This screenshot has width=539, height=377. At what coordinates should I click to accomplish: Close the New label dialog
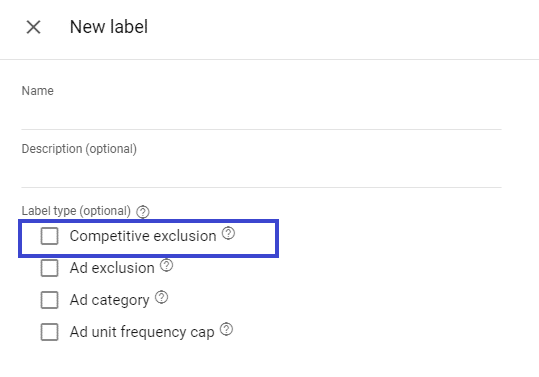(x=33, y=27)
